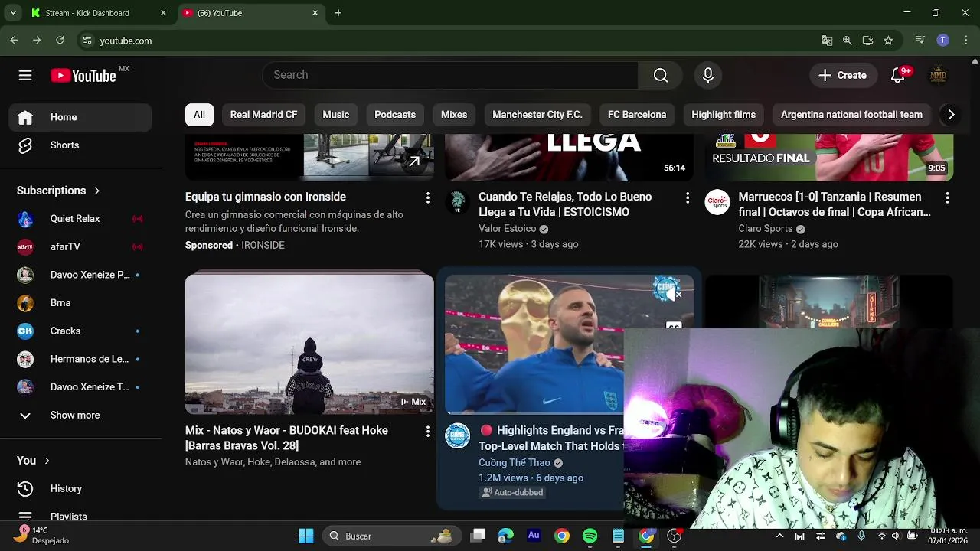Open afarTV subscription
980x551 pixels.
click(x=80, y=246)
